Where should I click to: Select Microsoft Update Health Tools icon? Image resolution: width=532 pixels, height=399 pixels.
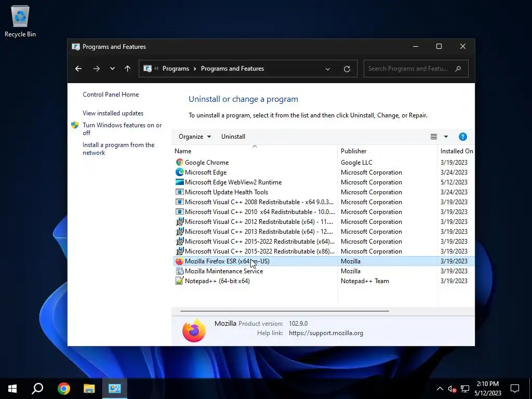(179, 192)
